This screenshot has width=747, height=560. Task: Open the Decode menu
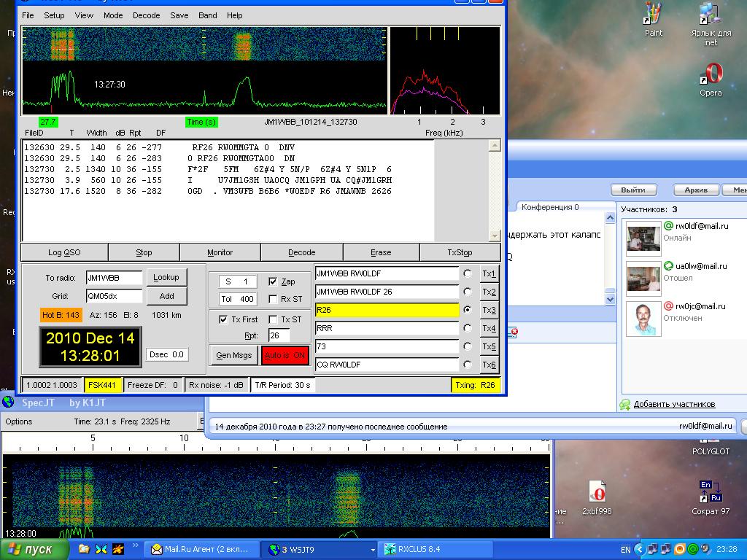(x=146, y=15)
